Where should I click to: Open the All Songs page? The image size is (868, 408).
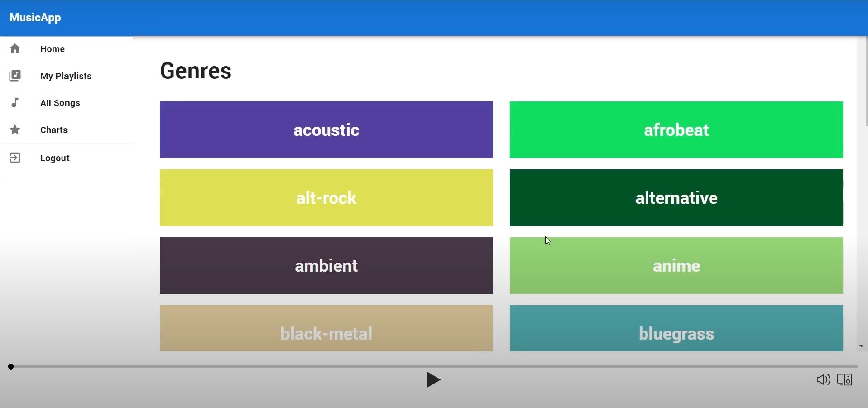coord(60,103)
